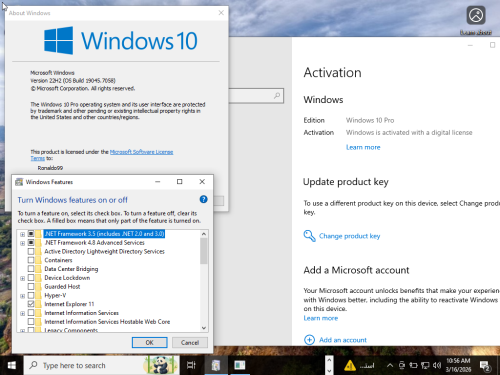The image size is (500, 375).
Task: Click the second running app icon on the taskbar
Action: (x=240, y=365)
